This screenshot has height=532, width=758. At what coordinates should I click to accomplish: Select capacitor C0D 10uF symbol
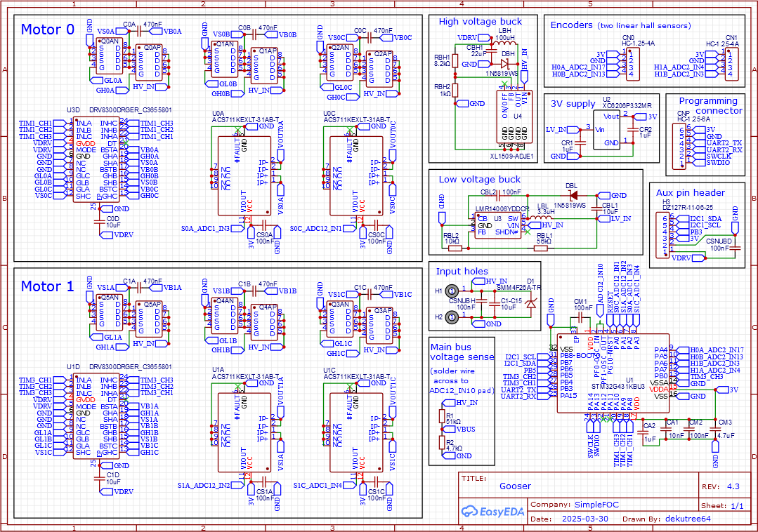pyautogui.click(x=99, y=222)
